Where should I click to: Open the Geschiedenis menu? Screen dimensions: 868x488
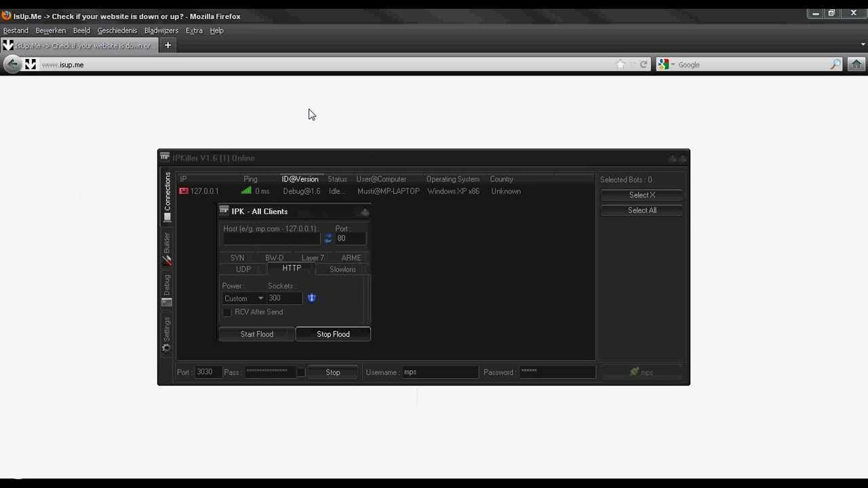(117, 30)
